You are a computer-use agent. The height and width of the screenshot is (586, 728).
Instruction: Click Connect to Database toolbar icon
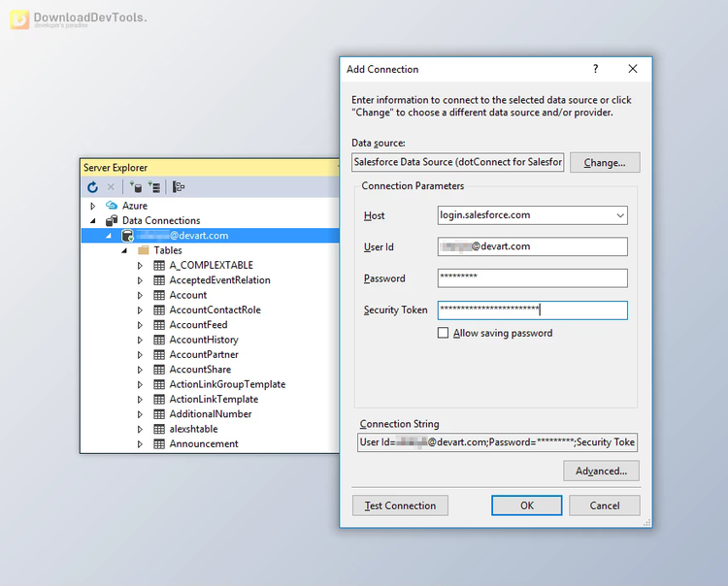[x=136, y=187]
